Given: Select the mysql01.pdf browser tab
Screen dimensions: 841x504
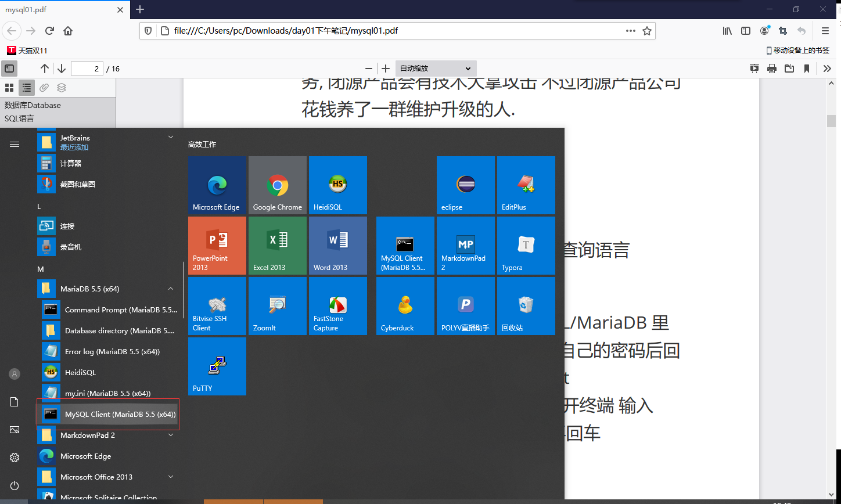Looking at the screenshot, I should 64,10.
